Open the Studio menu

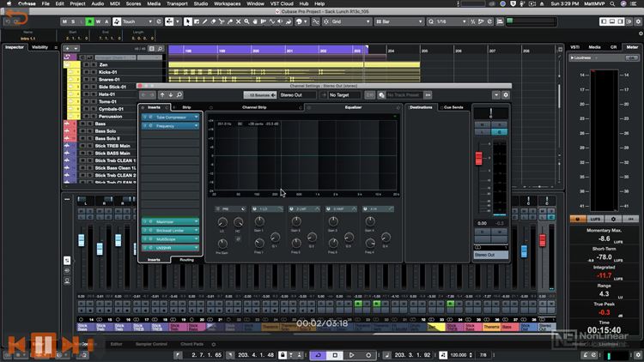(200, 3)
